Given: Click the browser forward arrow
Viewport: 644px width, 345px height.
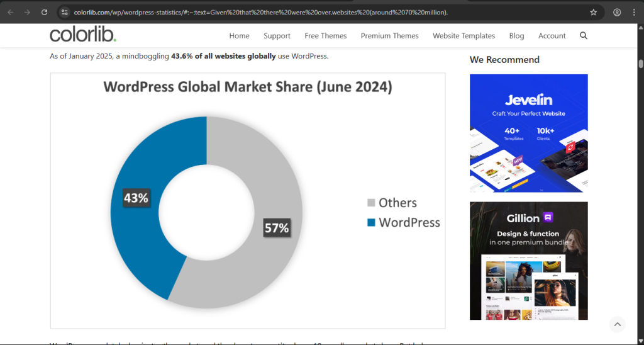Looking at the screenshot, I should (x=27, y=13).
